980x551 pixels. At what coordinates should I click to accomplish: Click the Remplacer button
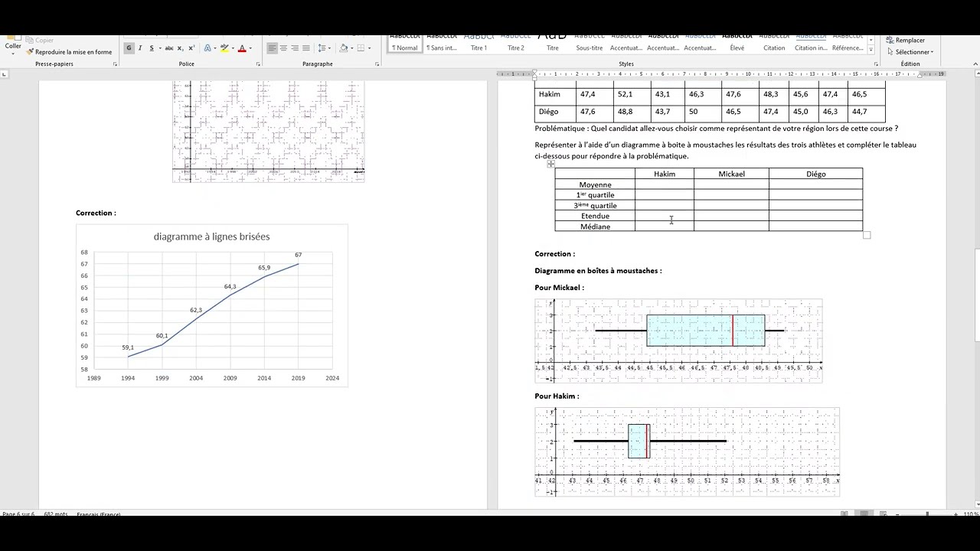[x=905, y=41]
